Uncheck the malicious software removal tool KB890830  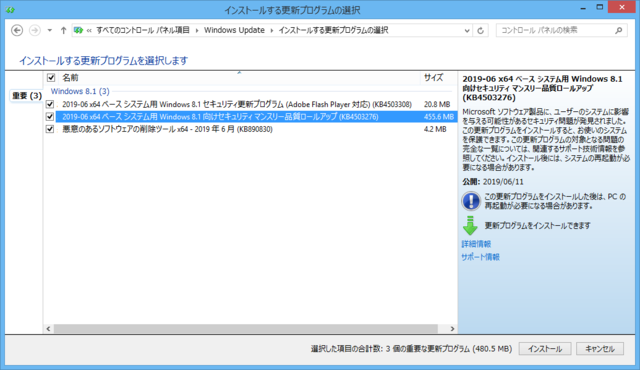pyautogui.click(x=50, y=129)
